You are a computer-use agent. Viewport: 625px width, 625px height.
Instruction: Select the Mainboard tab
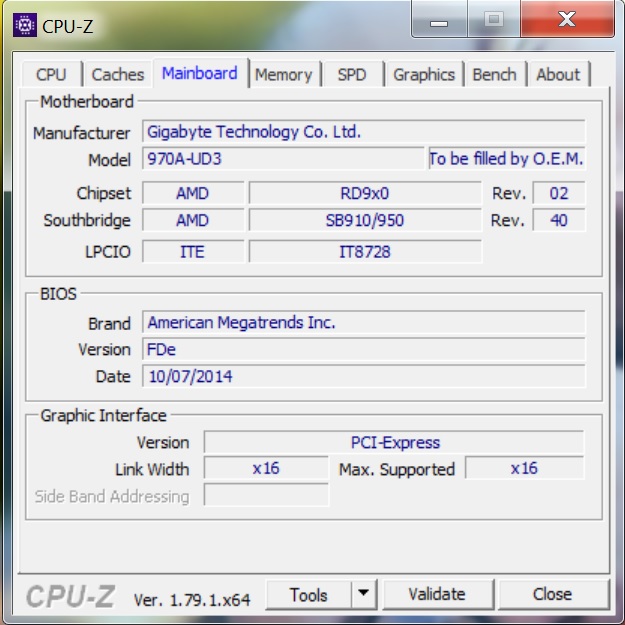pos(200,73)
